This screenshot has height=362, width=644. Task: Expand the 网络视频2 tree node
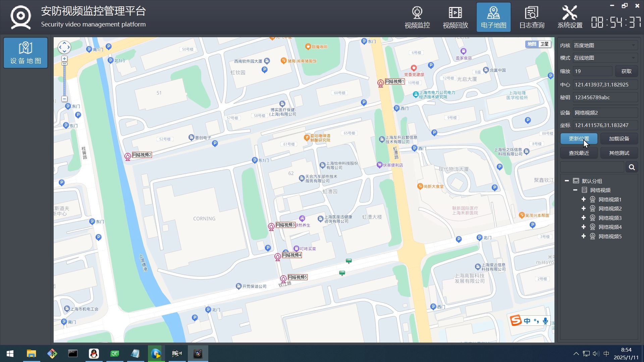pyautogui.click(x=584, y=208)
